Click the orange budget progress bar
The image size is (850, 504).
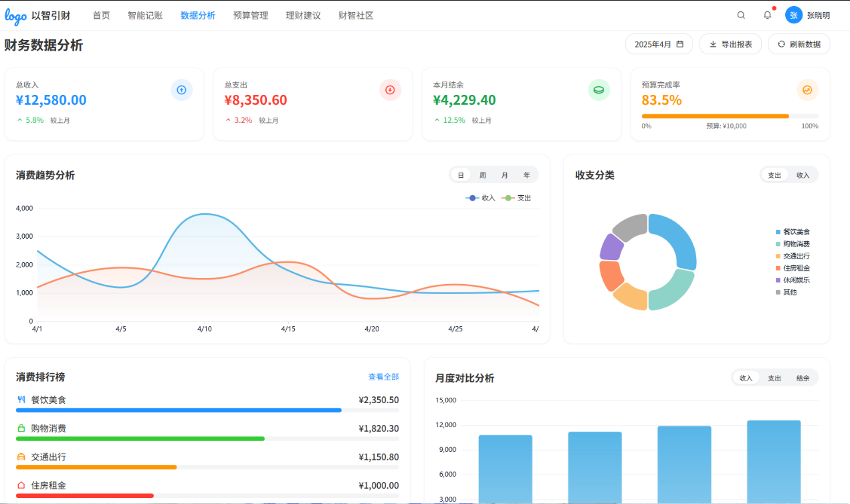[715, 116]
